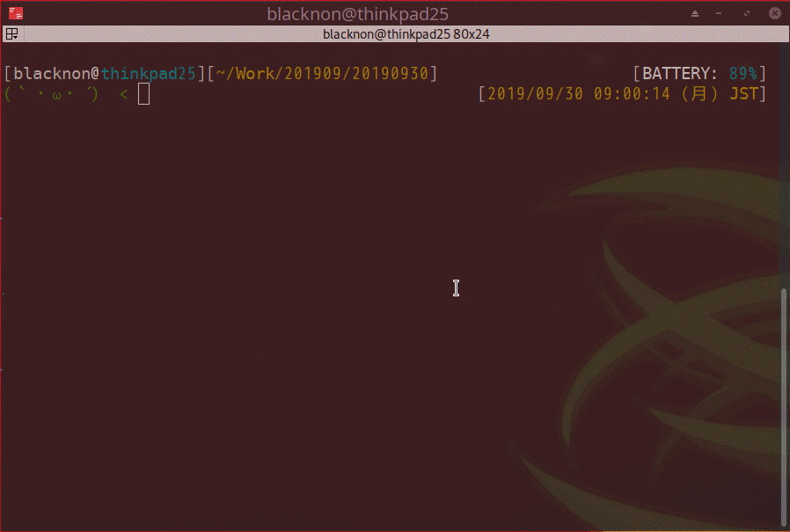
Task: Close the blacknon@thinkpad25 window
Action: coord(775,13)
